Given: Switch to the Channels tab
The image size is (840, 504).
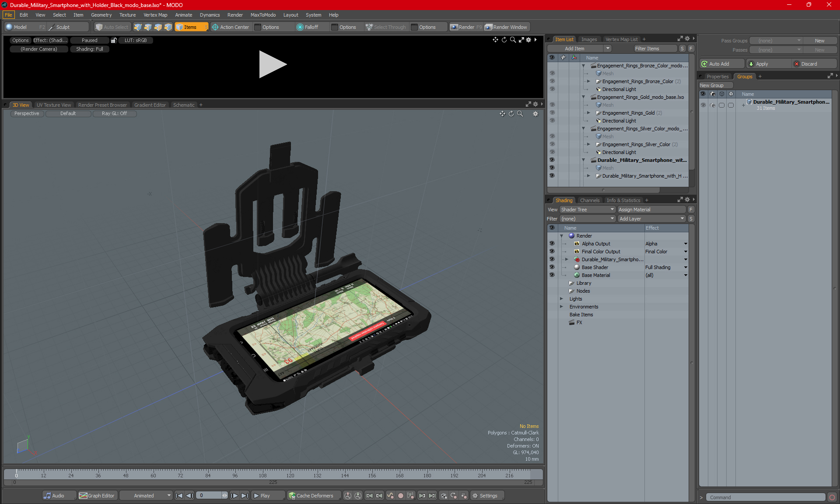Looking at the screenshot, I should pyautogui.click(x=590, y=200).
